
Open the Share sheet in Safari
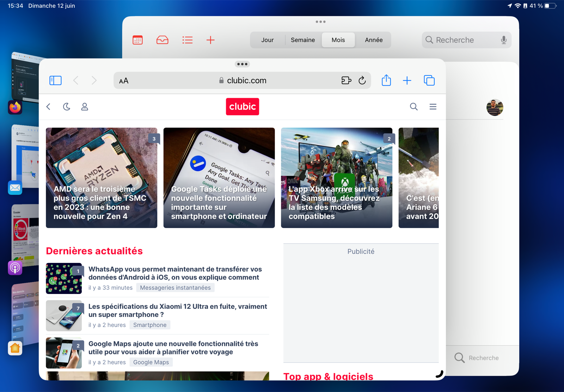(386, 80)
